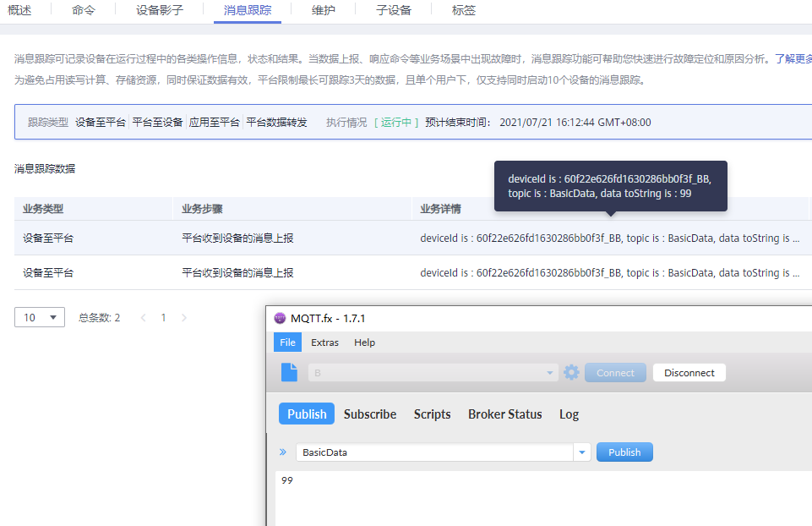Click the 总条数: 2 total count text
Screen dimensions: 812x526
[100, 318]
